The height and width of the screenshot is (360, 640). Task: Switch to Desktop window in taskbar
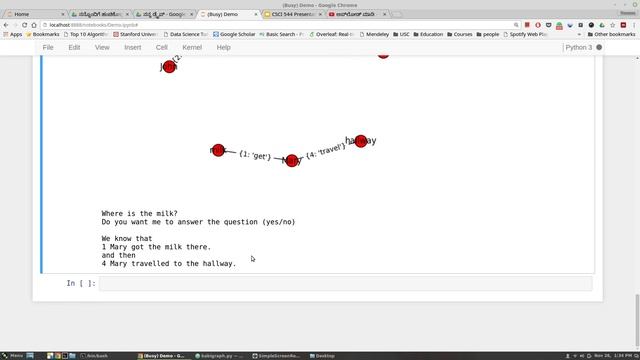tap(322, 356)
